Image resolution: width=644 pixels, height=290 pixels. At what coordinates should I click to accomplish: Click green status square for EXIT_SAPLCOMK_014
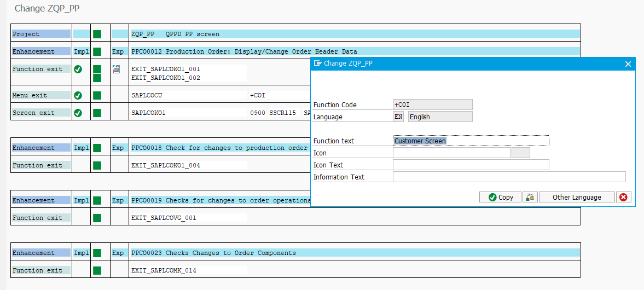pyautogui.click(x=97, y=270)
